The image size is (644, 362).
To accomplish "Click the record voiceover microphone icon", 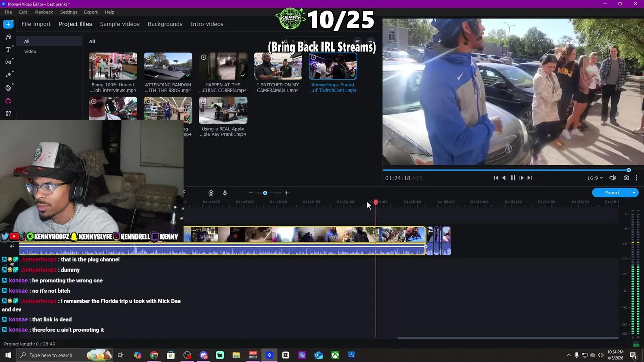I will 225,193.
